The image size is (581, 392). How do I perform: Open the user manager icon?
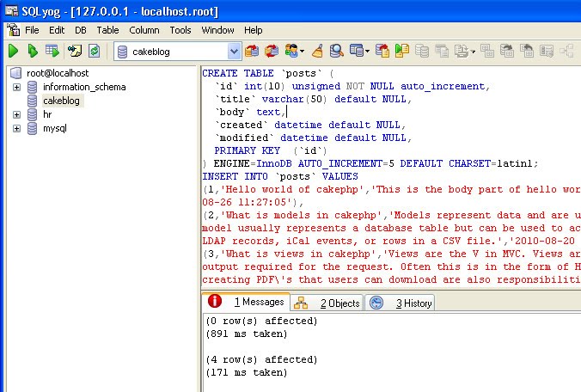tap(291, 51)
